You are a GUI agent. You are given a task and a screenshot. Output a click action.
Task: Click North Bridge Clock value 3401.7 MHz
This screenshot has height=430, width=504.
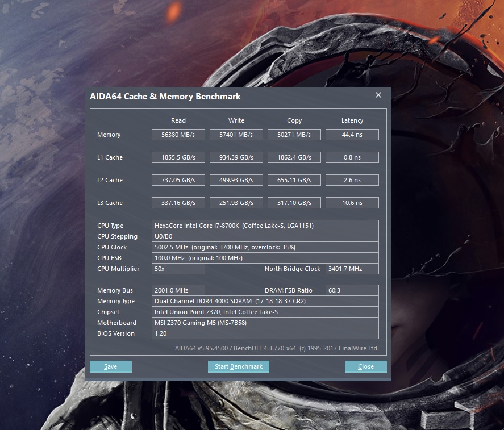tap(352, 269)
